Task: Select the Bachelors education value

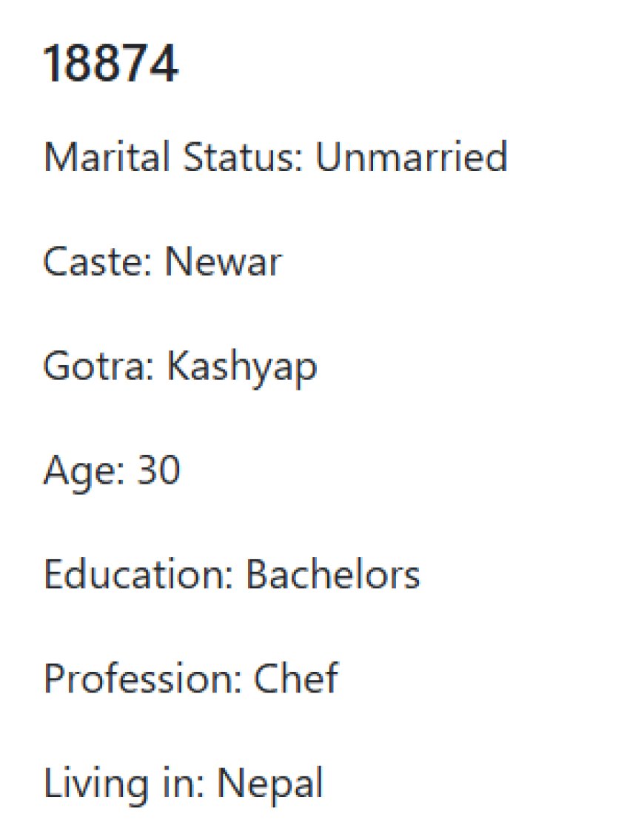Action: tap(333, 573)
